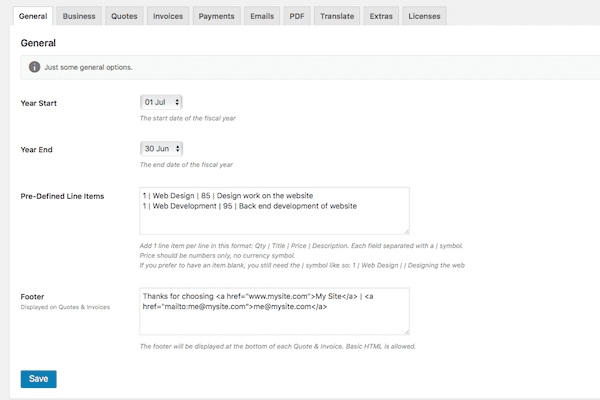Select the Extras tab
The image size is (600, 400).
(x=381, y=16)
